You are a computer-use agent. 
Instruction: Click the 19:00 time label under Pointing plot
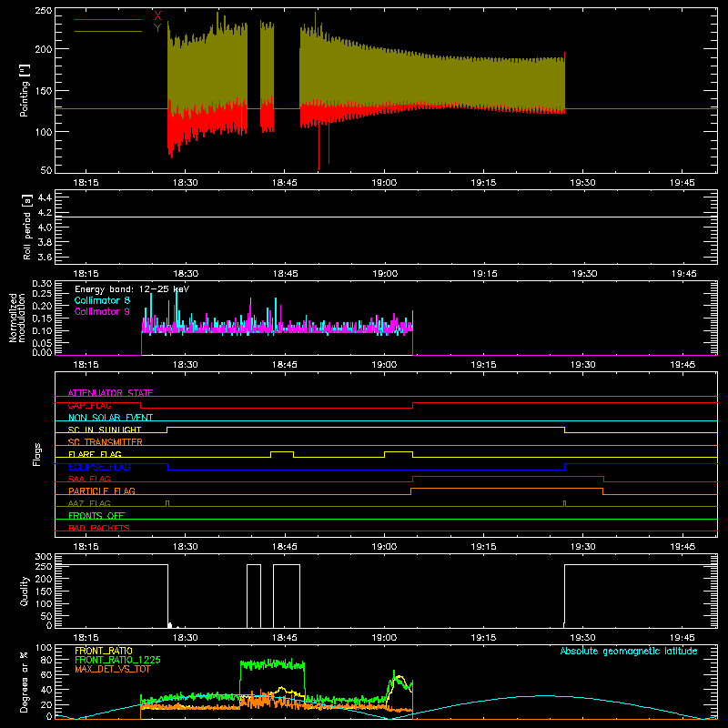[x=384, y=183]
